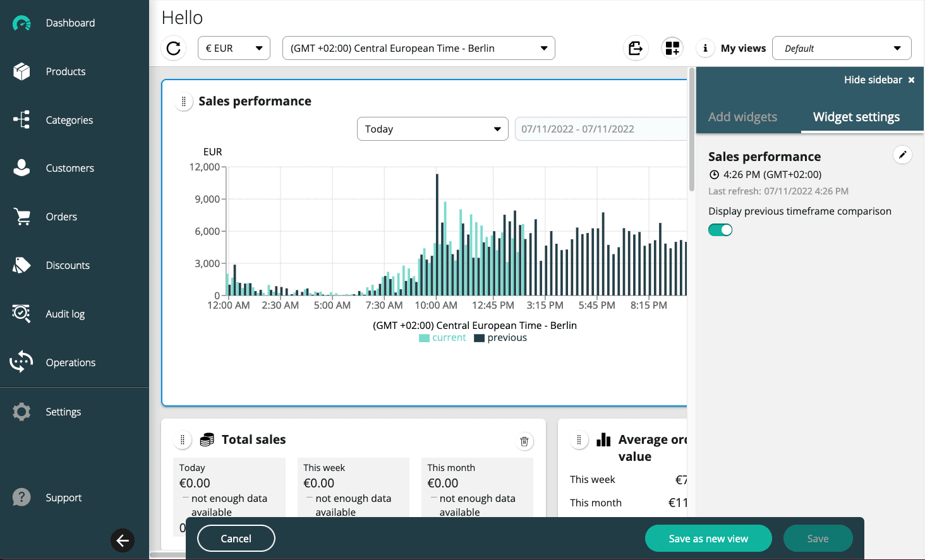Click the add widget icon

(672, 47)
